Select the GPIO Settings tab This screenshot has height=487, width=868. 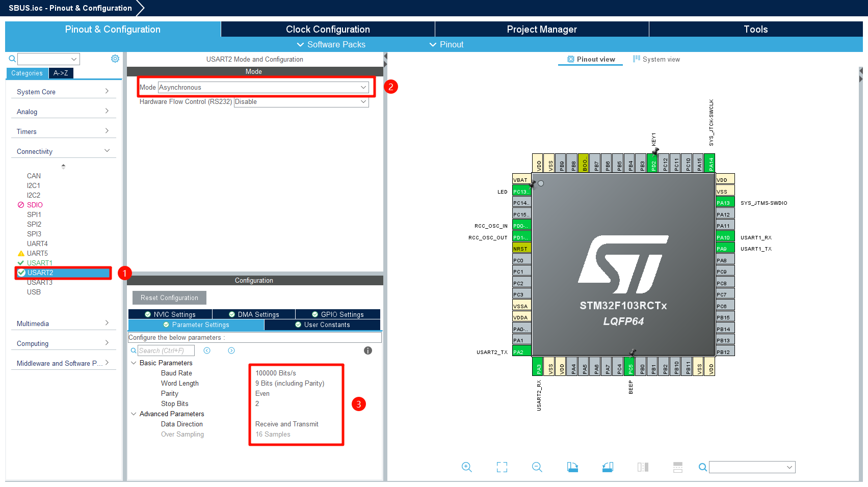tap(338, 314)
